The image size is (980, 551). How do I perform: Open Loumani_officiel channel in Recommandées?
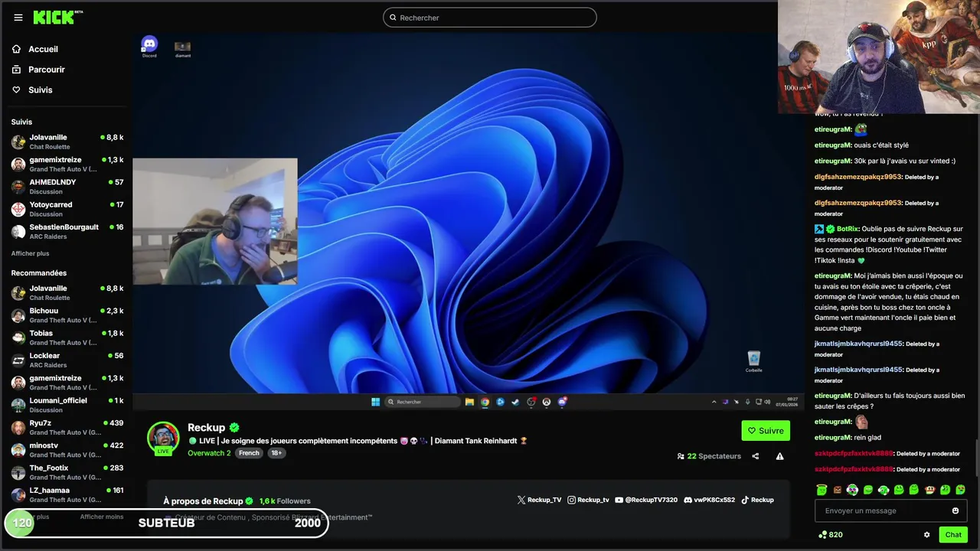coord(67,405)
